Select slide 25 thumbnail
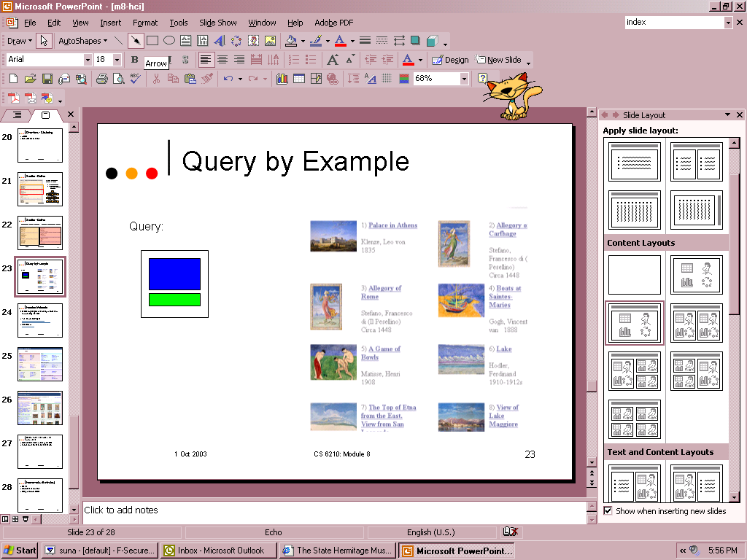747x560 pixels. 40,364
